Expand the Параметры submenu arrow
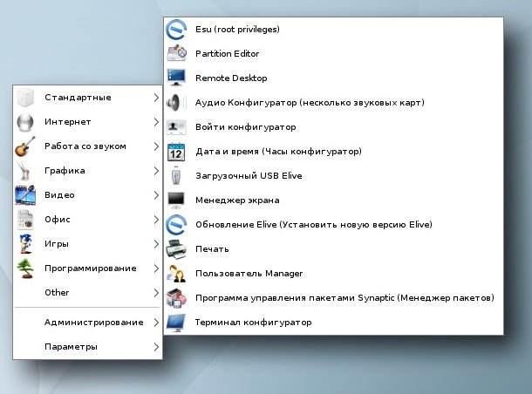 pos(156,347)
